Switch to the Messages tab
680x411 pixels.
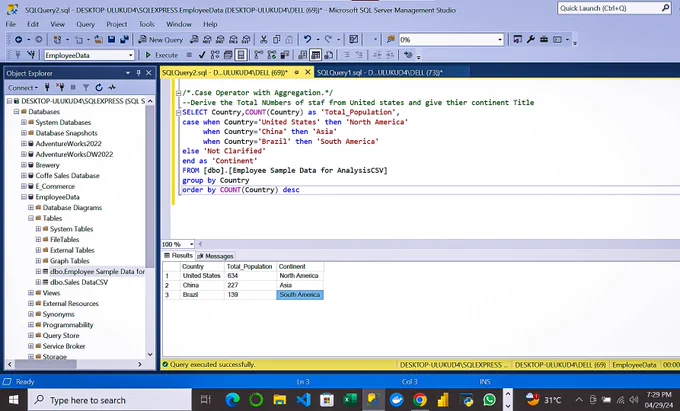tap(216, 256)
